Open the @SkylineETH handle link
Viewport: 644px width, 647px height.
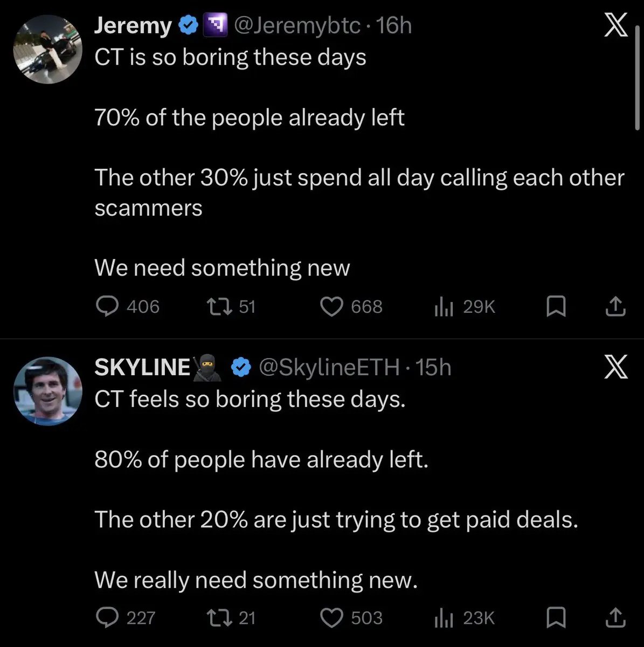329,367
